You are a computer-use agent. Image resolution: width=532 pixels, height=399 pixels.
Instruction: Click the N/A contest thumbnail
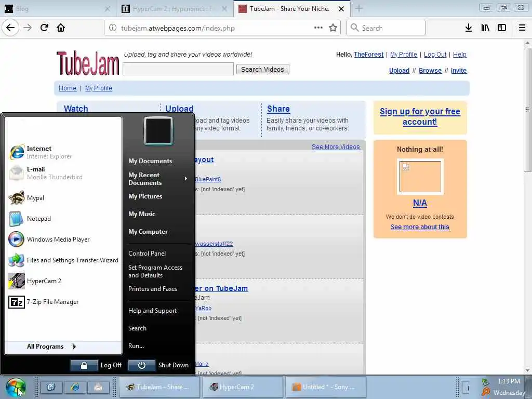tap(420, 177)
